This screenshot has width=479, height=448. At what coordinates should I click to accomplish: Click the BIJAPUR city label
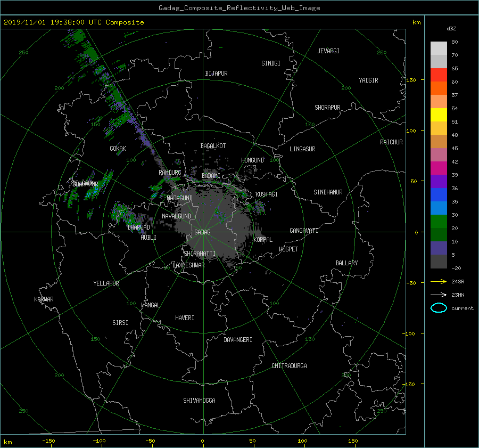[216, 74]
